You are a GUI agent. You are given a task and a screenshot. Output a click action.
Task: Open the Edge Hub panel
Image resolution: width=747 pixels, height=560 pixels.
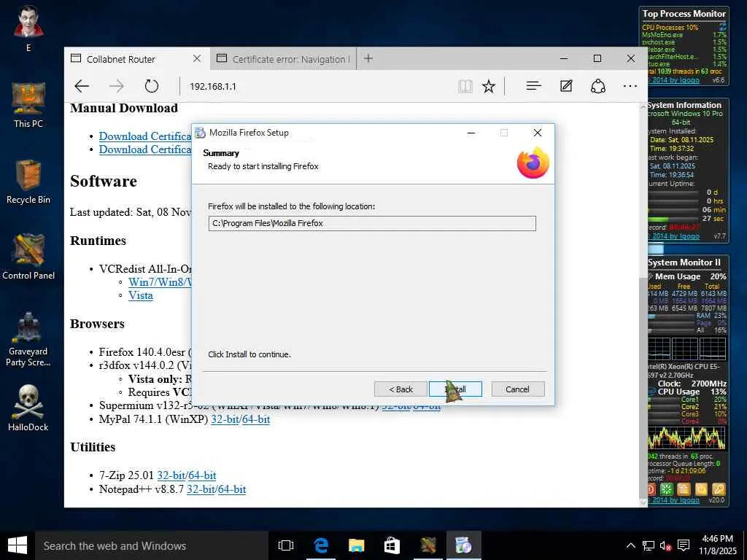pos(533,86)
